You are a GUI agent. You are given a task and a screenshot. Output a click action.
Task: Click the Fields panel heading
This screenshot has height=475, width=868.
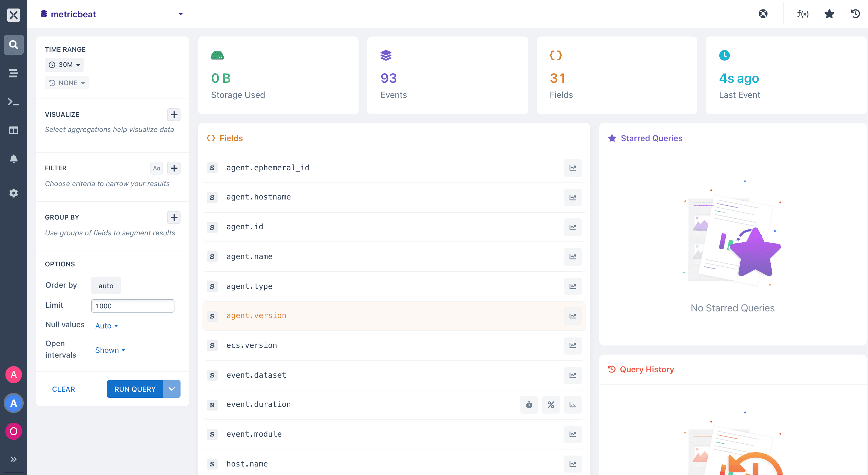(x=231, y=138)
